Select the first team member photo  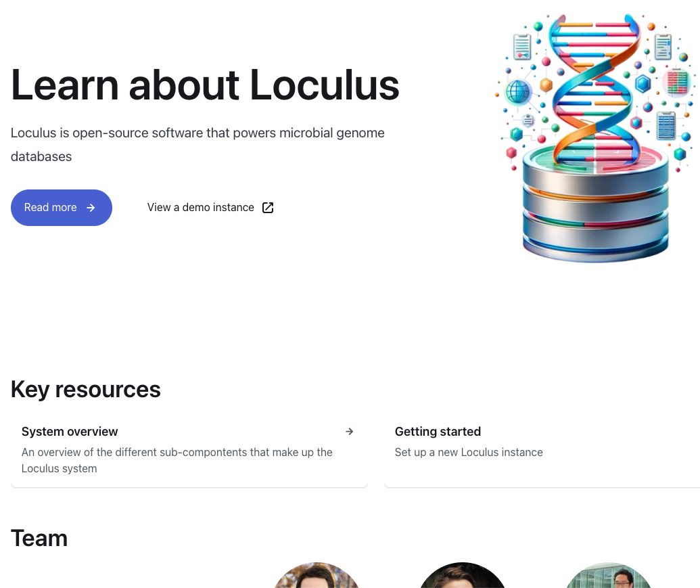point(317,576)
